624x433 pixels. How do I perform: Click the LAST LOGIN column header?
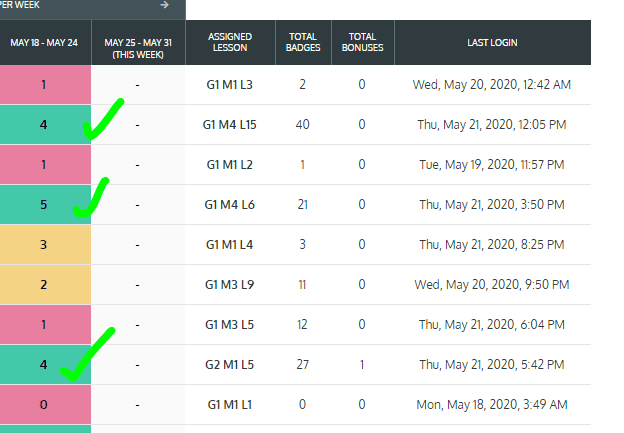click(492, 43)
